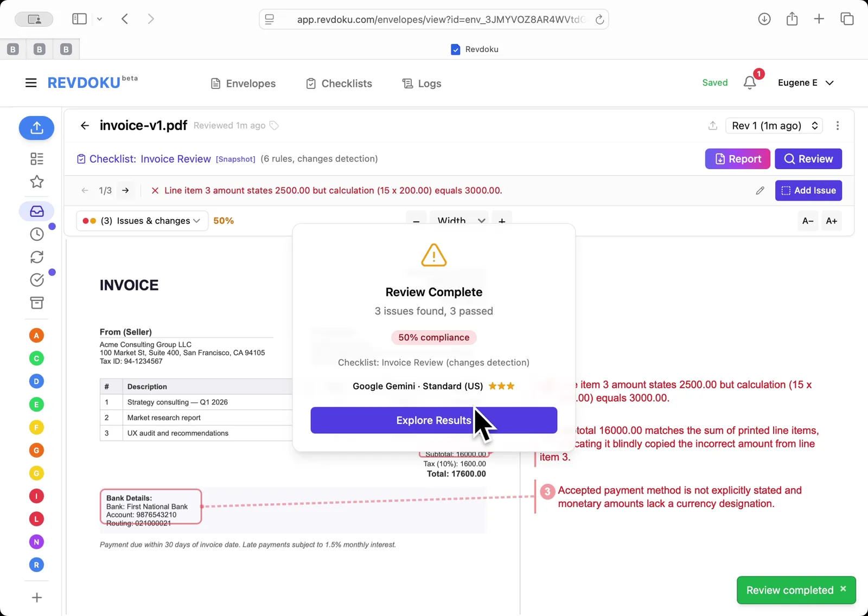Select the archive box icon in sidebar
868x616 pixels.
click(x=36, y=303)
